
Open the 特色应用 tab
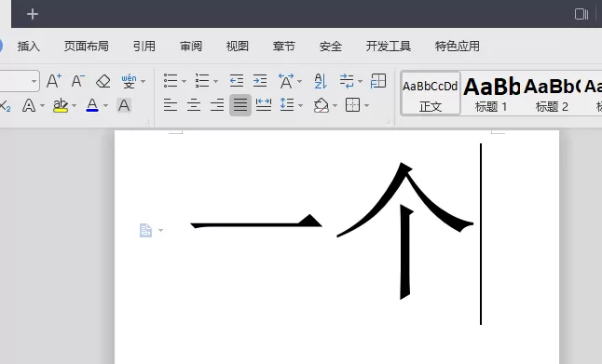(458, 47)
